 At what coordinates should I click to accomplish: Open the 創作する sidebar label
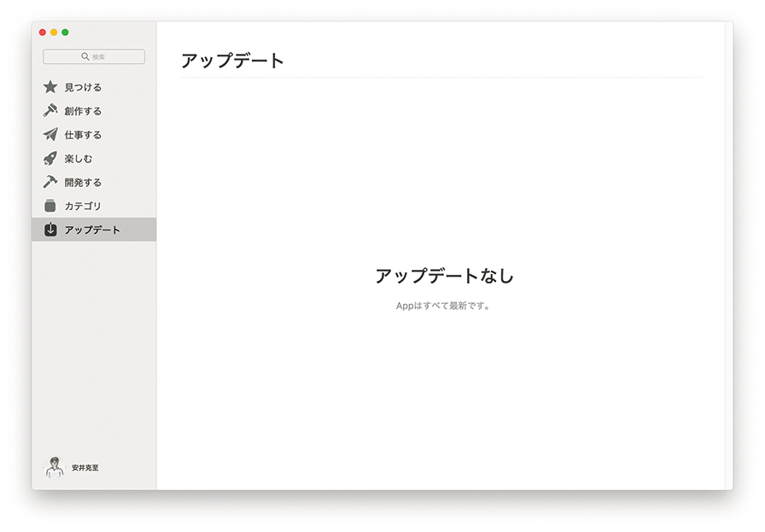(83, 111)
